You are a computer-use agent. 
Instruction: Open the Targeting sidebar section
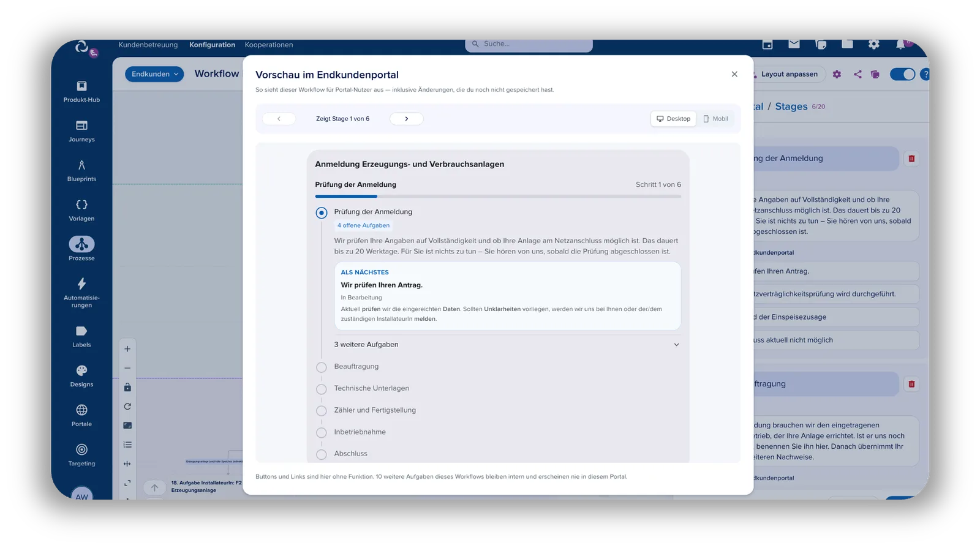point(81,456)
